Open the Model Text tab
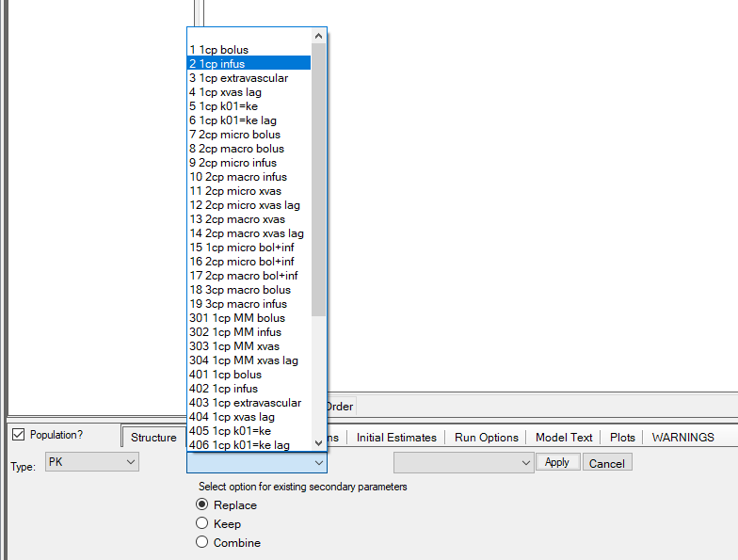 tap(564, 437)
